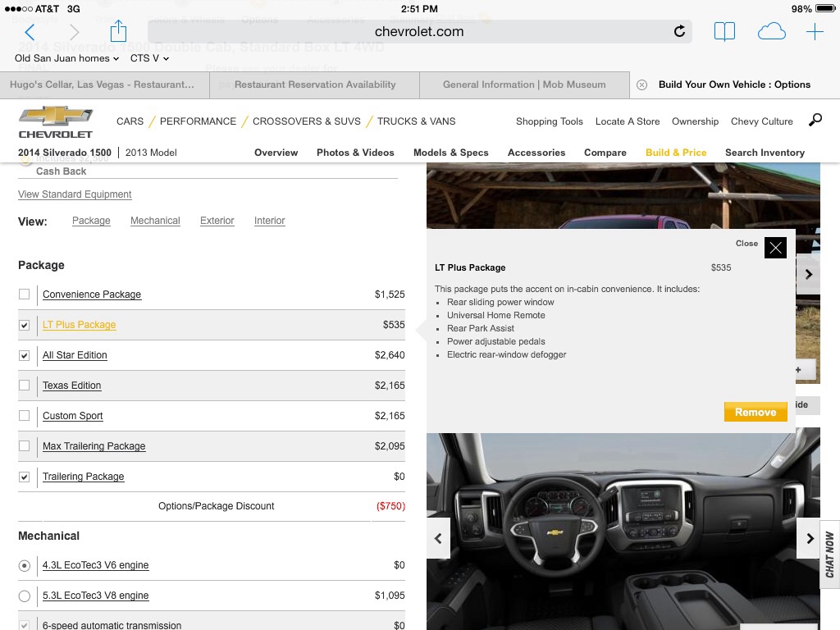This screenshot has width=840, height=630.
Task: Open Shopping Tools menu
Action: (549, 121)
